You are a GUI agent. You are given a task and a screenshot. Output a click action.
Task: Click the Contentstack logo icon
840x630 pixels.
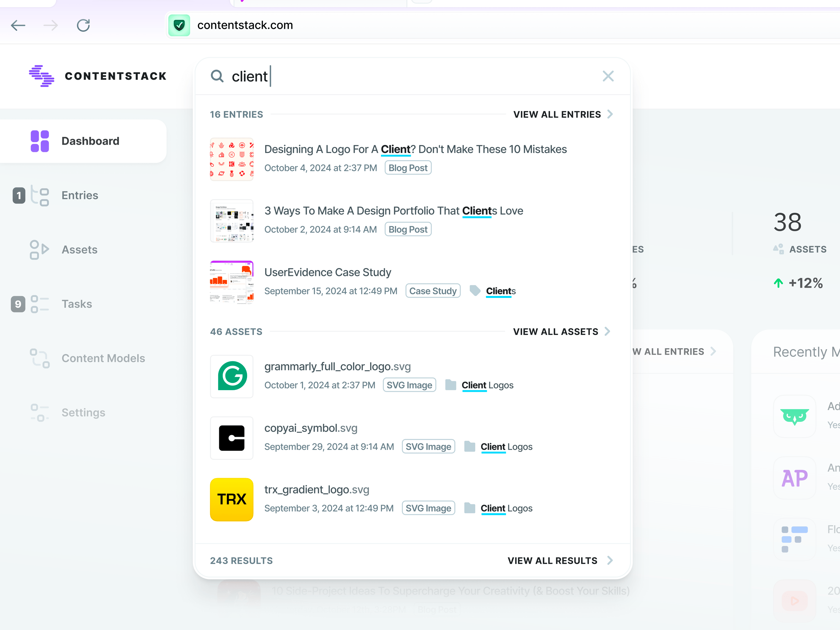[x=41, y=76]
